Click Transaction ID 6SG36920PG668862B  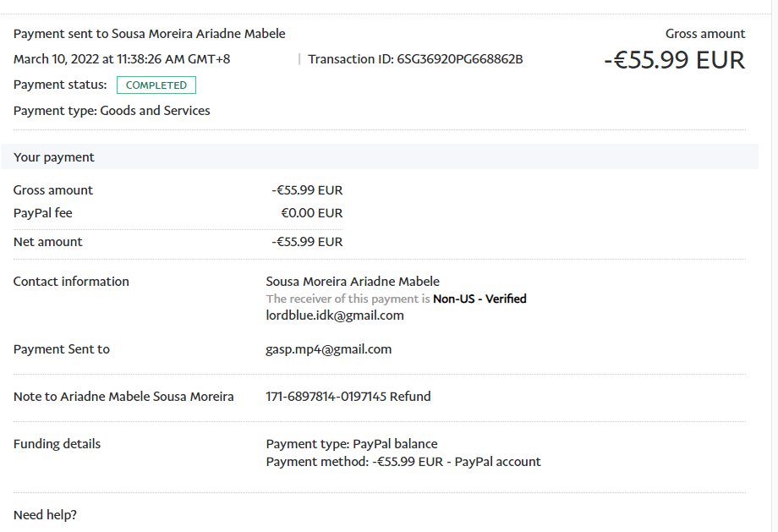pos(415,59)
